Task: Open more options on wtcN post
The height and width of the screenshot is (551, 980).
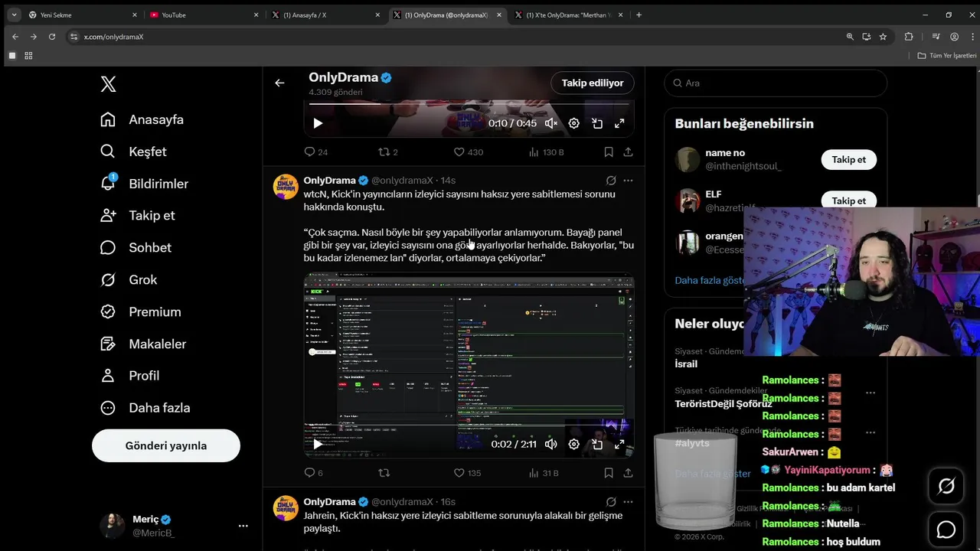Action: [x=629, y=181]
